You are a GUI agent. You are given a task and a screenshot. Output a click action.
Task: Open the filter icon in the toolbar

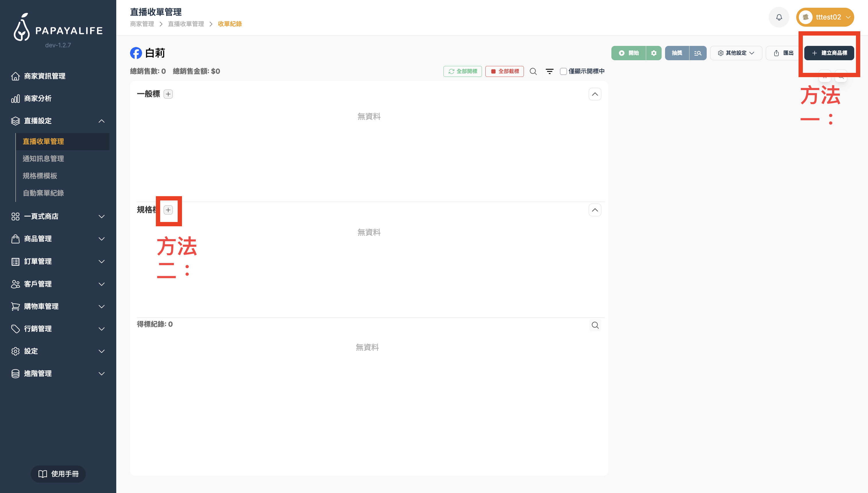(x=549, y=71)
